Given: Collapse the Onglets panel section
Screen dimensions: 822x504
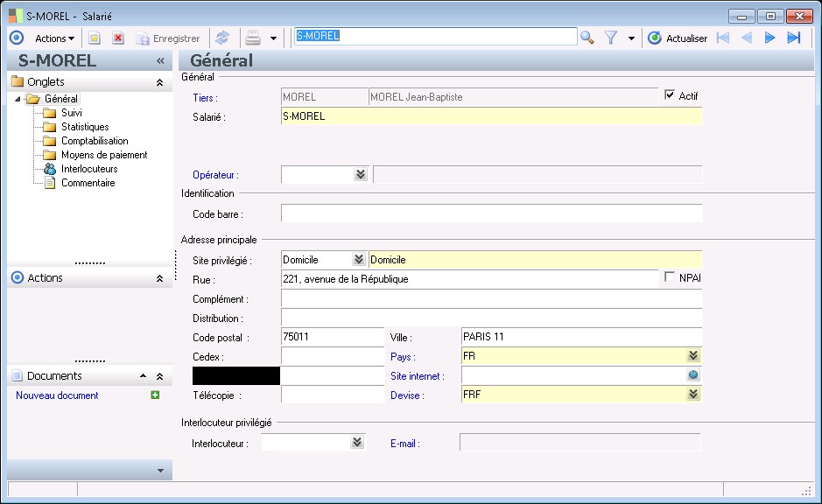Looking at the screenshot, I should [x=159, y=82].
